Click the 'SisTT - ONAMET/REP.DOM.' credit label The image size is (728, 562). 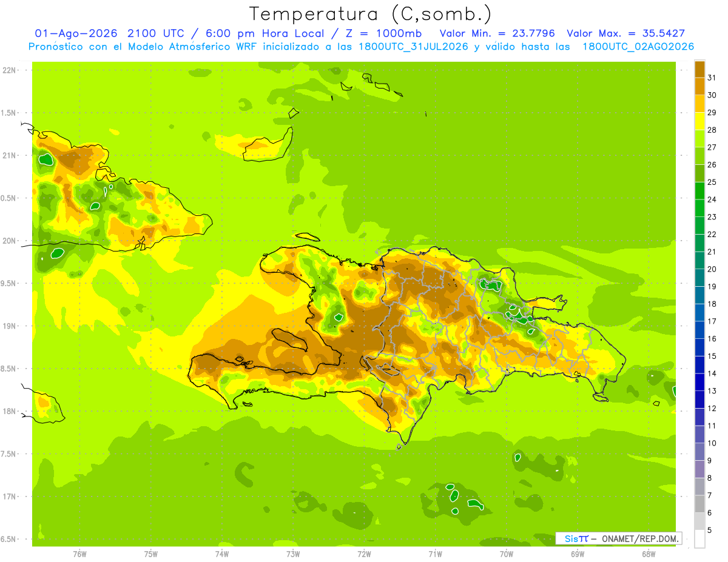[x=619, y=538]
